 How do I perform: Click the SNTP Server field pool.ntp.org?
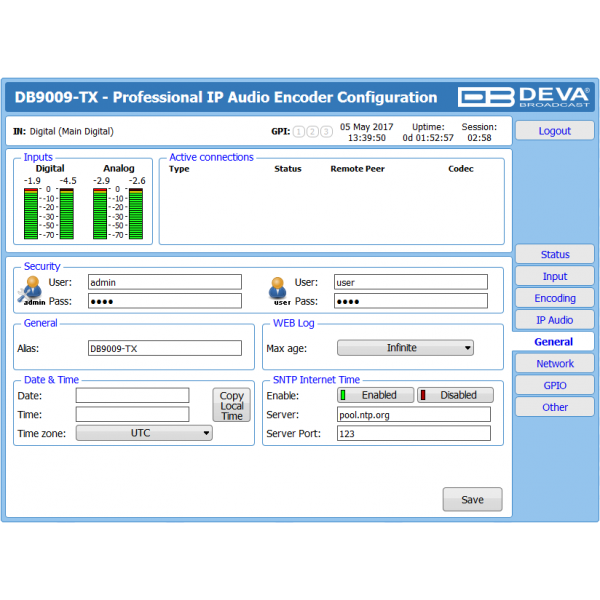[x=414, y=414]
